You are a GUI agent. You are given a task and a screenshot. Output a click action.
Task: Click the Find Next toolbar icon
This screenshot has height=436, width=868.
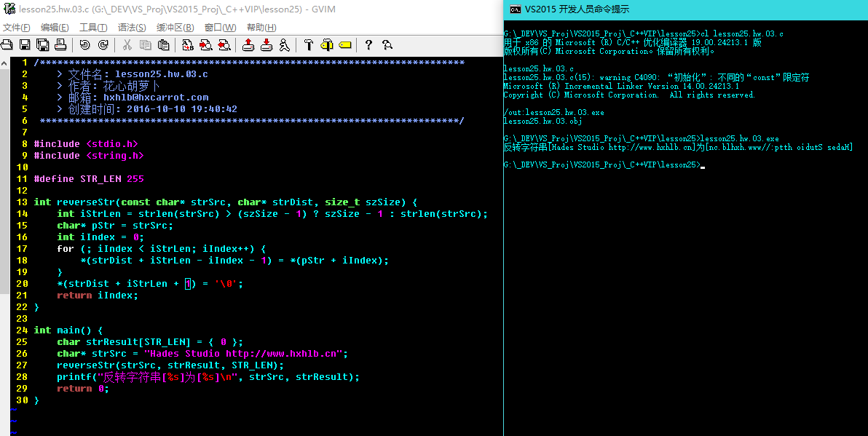[x=206, y=45]
